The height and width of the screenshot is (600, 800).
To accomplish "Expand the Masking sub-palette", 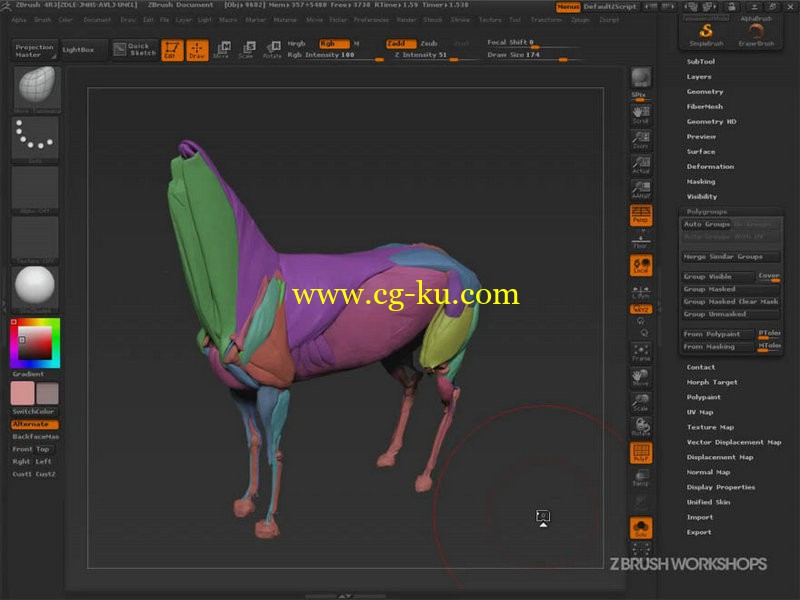I will [701, 181].
